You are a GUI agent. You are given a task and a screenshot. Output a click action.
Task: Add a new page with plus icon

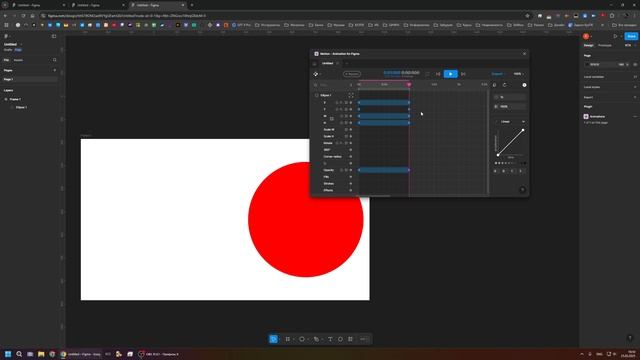55,70
